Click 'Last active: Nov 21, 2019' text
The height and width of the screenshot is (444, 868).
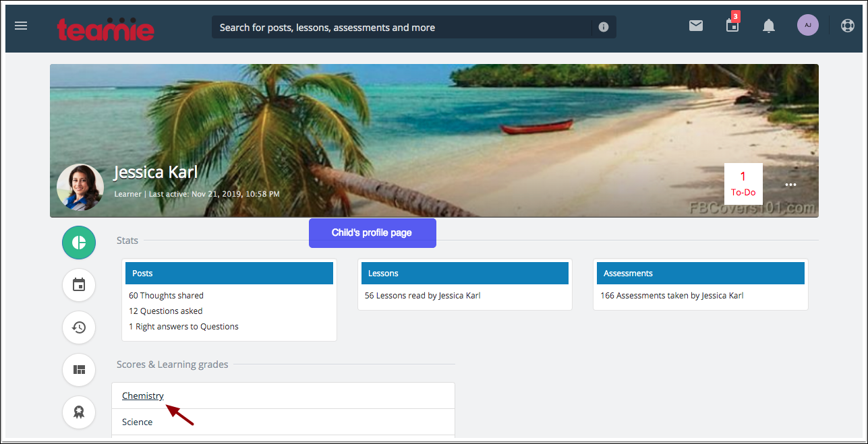tap(214, 194)
